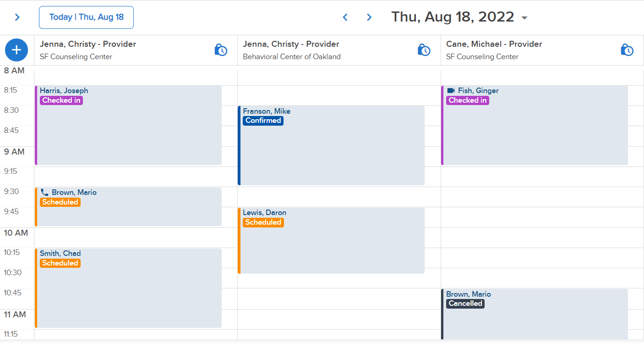Open the Thu, Aug 18, 2022 date selector
The image size is (644, 343).
453,17
